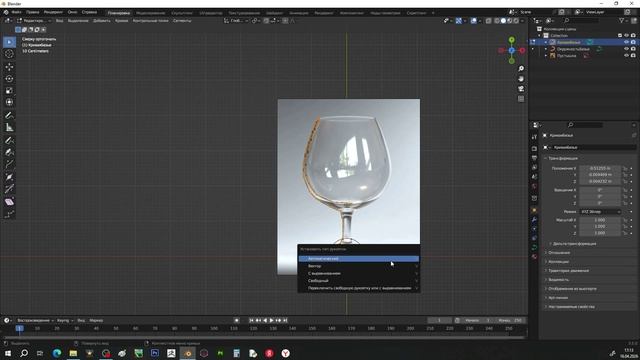Click the pan hand viewport icon
The width and height of the screenshot is (640, 360).
[521, 79]
